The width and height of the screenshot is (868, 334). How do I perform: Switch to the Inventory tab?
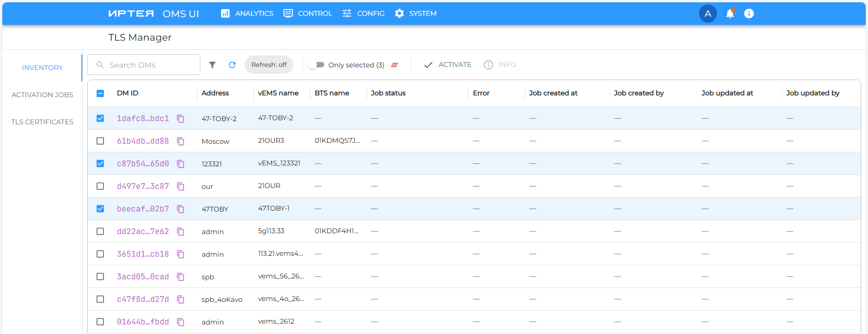coord(42,68)
